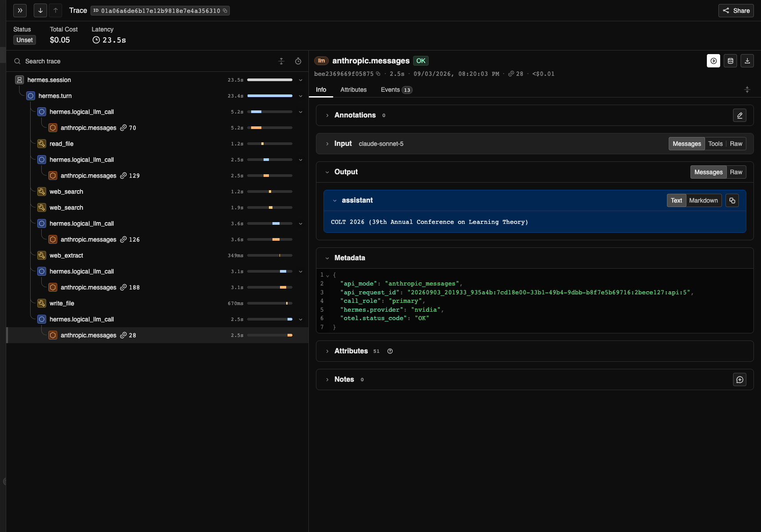Click the Share button

(x=736, y=11)
